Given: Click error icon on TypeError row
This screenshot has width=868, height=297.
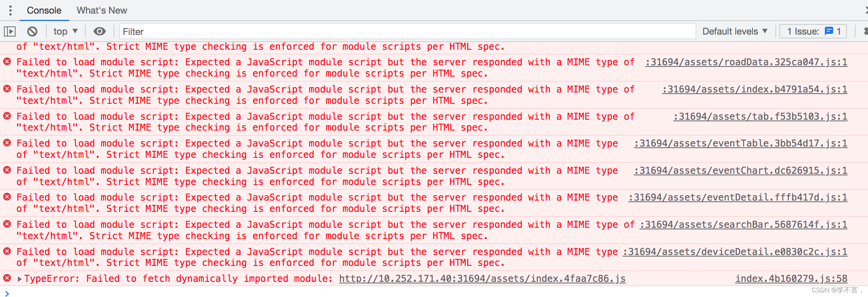Looking at the screenshot, I should coord(7,278).
